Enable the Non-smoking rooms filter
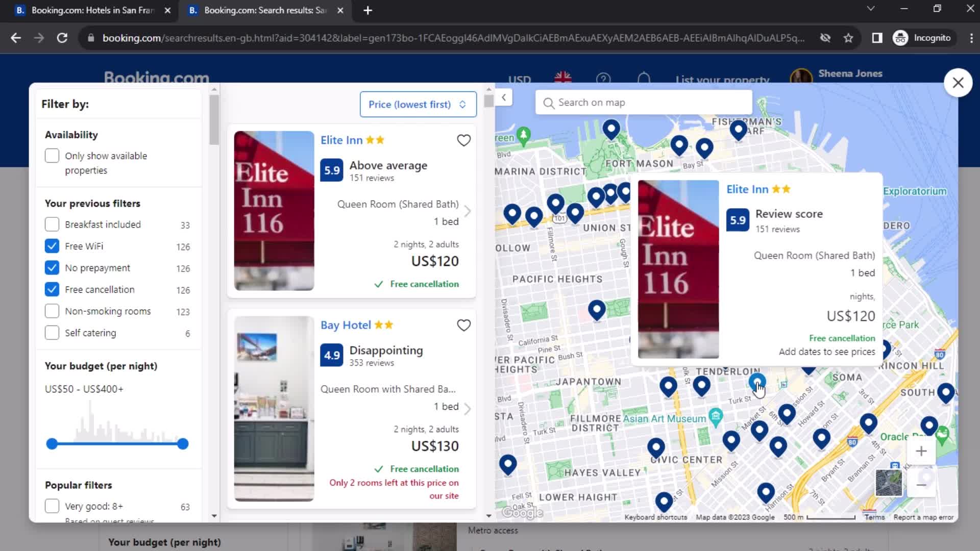980x551 pixels. coord(52,311)
